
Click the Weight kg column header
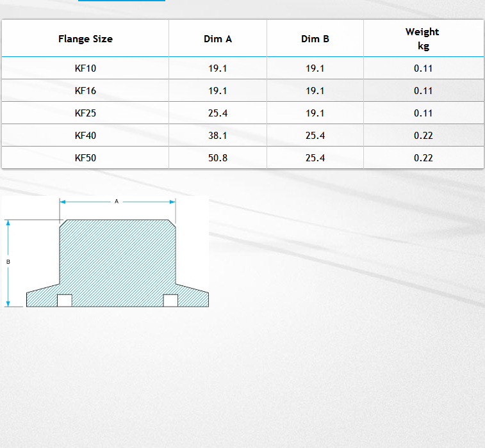coord(423,38)
